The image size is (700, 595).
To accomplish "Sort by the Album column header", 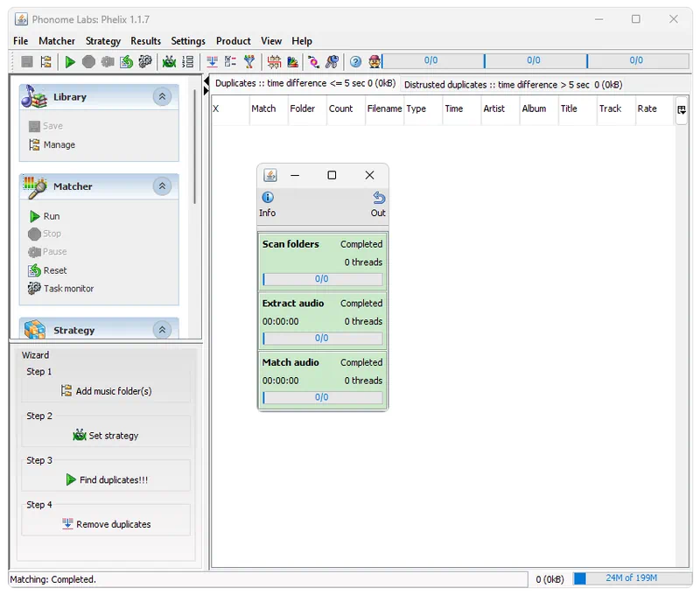I will pyautogui.click(x=539, y=108).
